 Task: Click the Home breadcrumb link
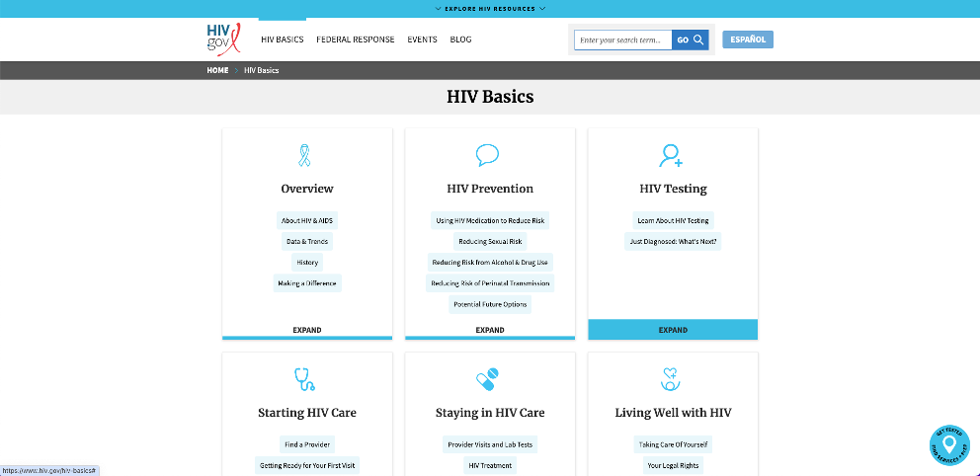click(x=217, y=70)
